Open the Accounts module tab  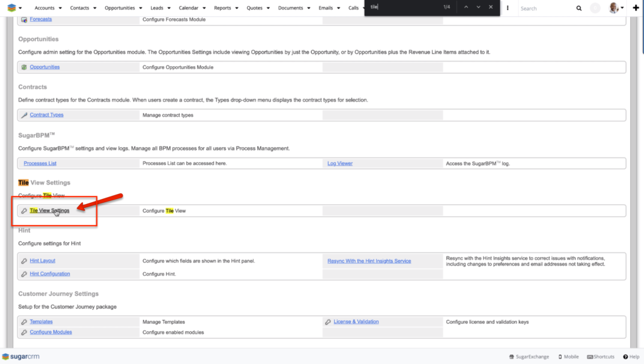tap(45, 8)
